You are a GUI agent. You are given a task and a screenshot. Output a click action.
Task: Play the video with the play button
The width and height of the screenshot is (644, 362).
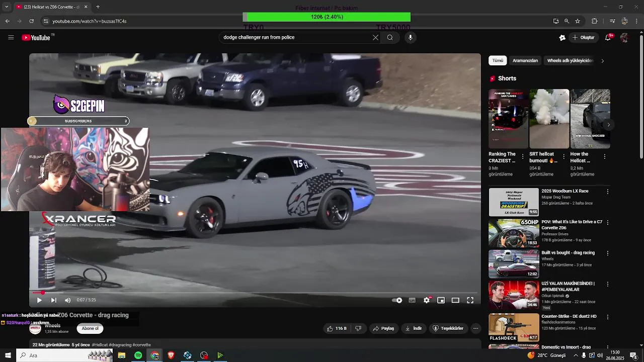[39, 300]
